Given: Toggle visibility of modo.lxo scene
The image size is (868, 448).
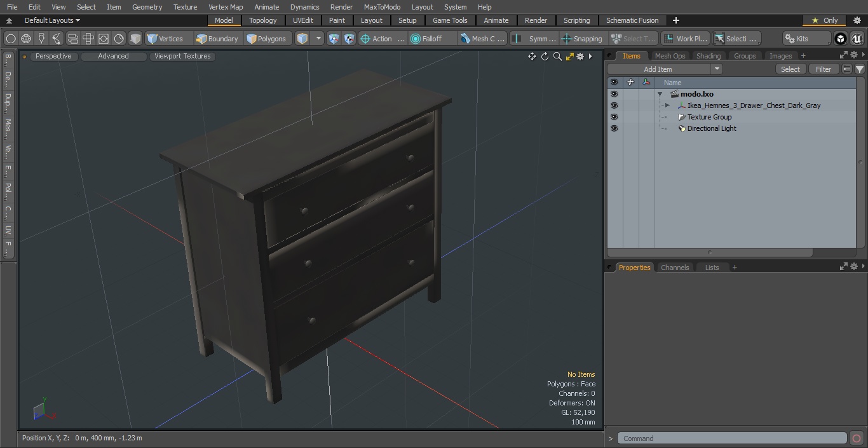Looking at the screenshot, I should coord(614,94).
